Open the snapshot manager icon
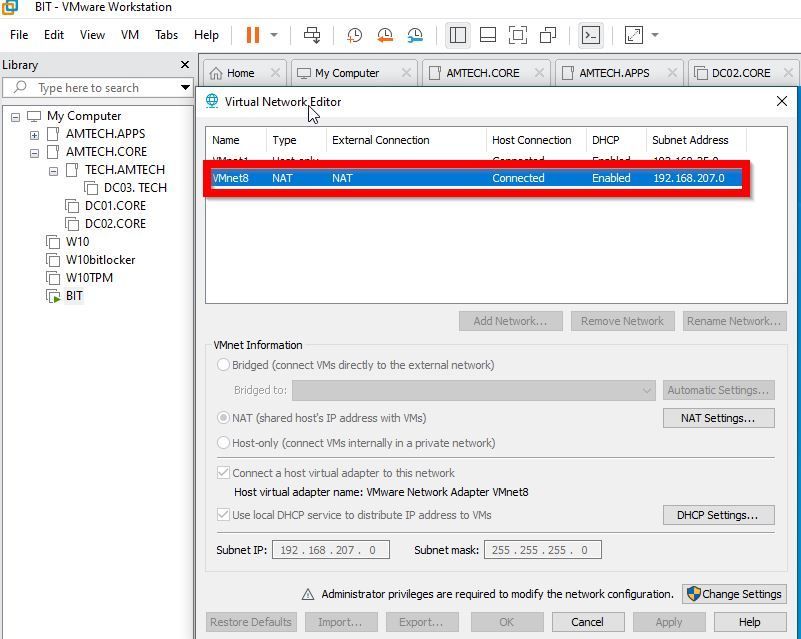Viewport: 801px width, 639px height. pyautogui.click(x=415, y=35)
